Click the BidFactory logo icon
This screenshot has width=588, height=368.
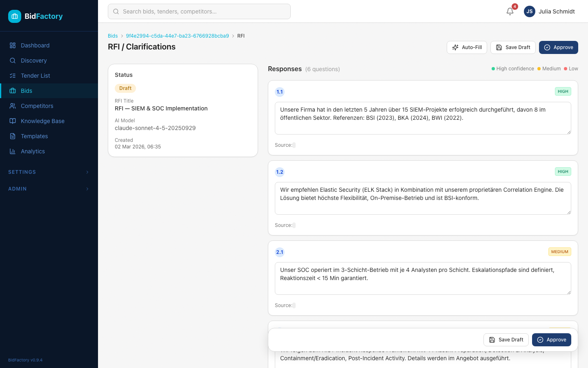[x=15, y=16]
